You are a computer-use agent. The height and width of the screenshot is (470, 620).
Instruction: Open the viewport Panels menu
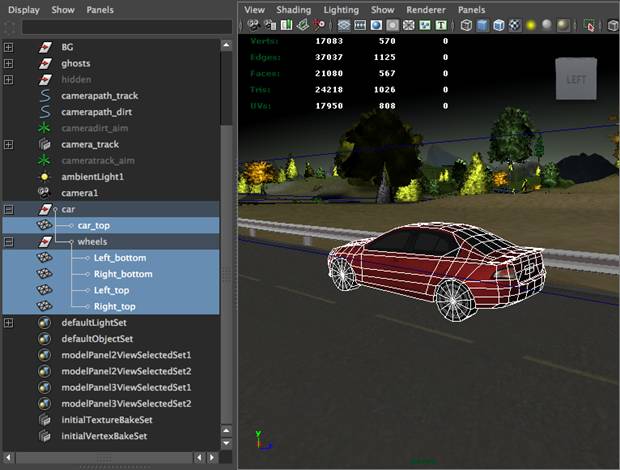click(472, 10)
